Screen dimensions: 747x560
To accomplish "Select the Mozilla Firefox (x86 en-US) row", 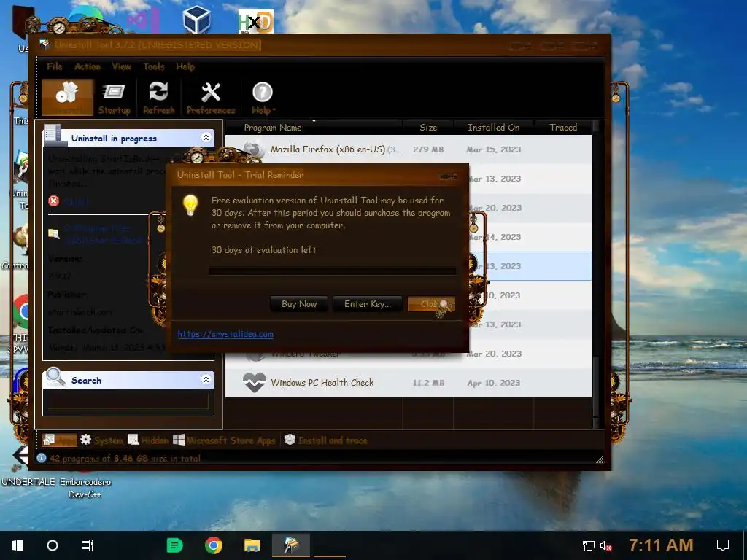I will click(409, 149).
